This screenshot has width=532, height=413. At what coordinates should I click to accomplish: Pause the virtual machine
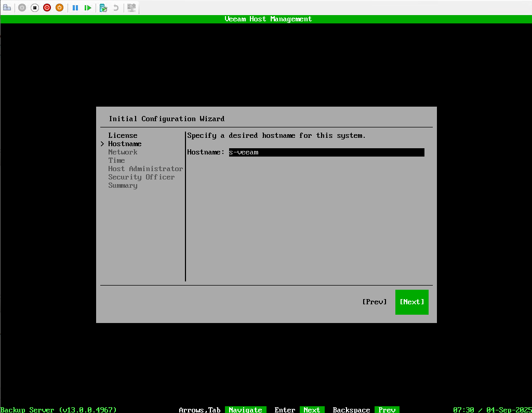coord(75,8)
